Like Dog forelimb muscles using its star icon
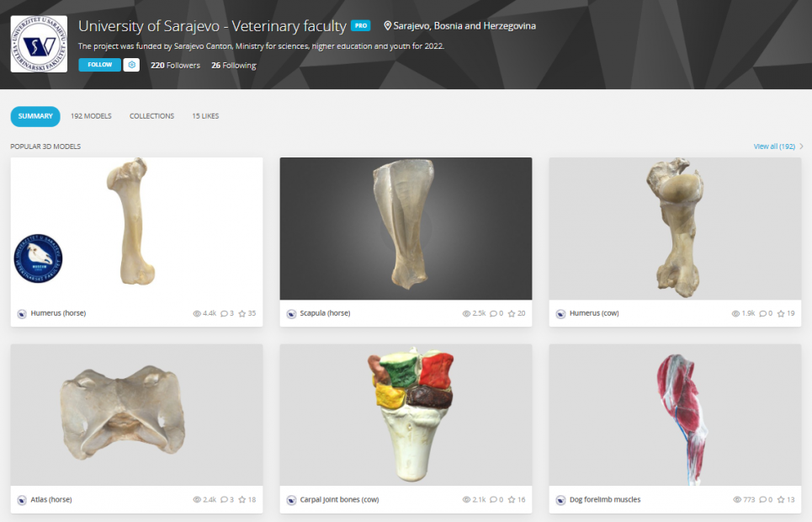The height and width of the screenshot is (522, 812). pyautogui.click(x=781, y=500)
